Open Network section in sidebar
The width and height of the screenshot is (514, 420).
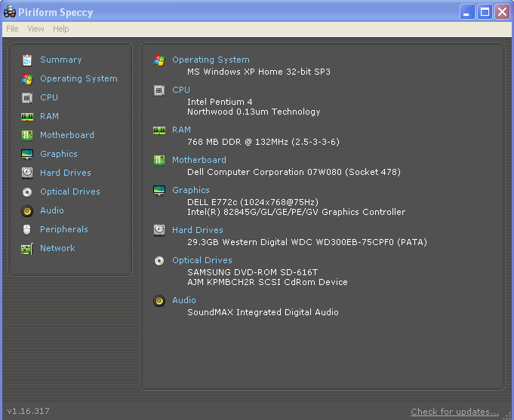click(57, 248)
